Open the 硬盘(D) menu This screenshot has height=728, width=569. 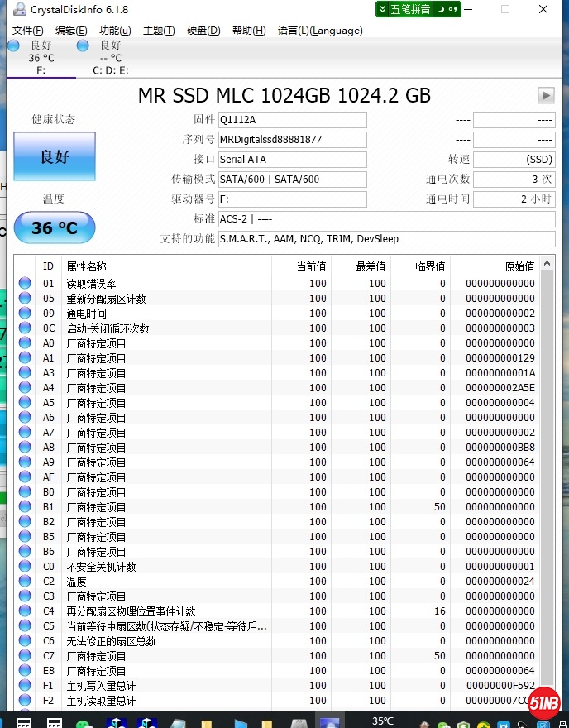point(203,31)
